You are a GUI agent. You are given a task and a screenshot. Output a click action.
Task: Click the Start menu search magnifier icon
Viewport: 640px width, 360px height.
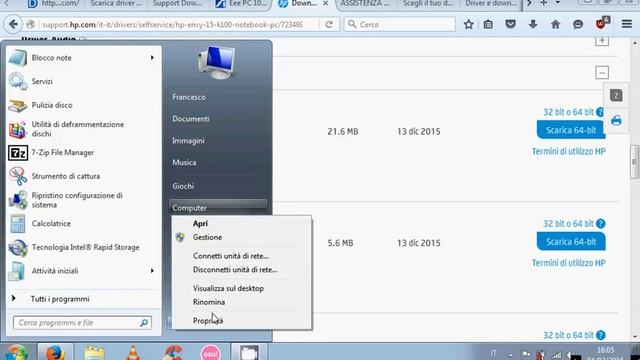(144, 323)
